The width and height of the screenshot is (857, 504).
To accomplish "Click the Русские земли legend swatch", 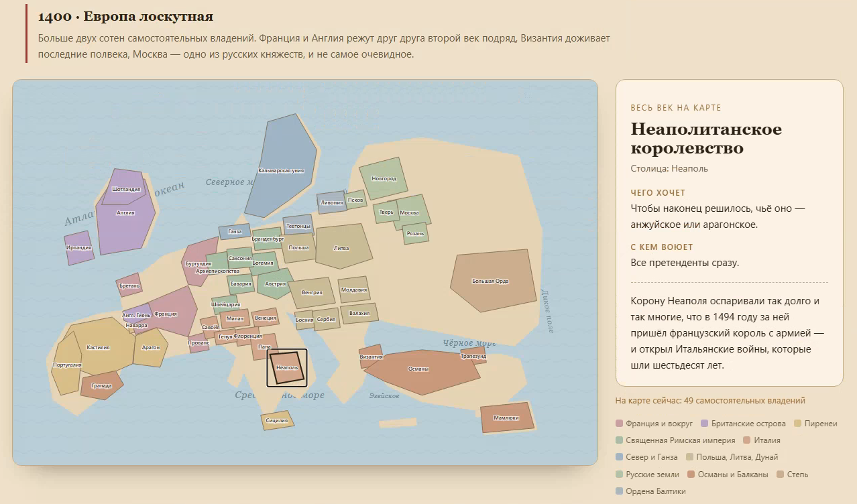I will pyautogui.click(x=619, y=475).
